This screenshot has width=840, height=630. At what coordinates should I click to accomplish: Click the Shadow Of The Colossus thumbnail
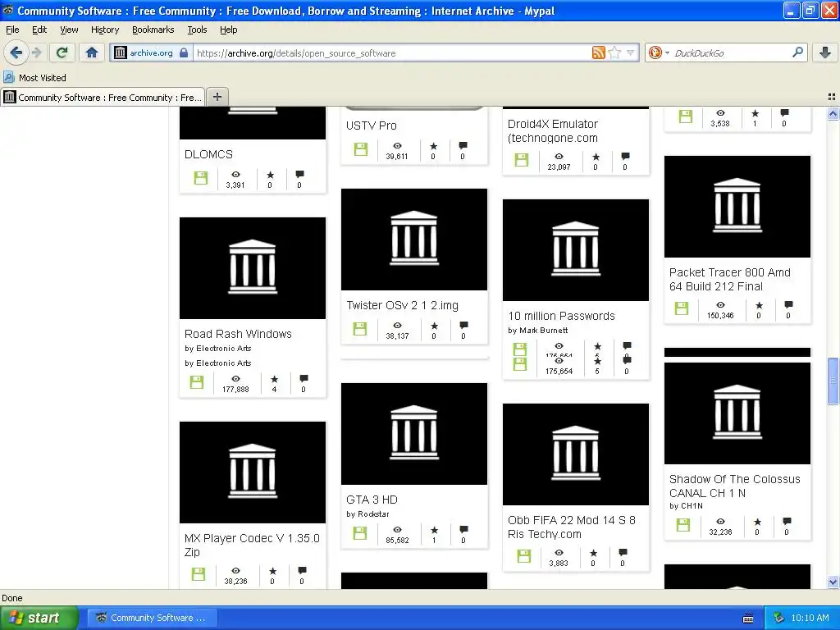click(x=737, y=413)
